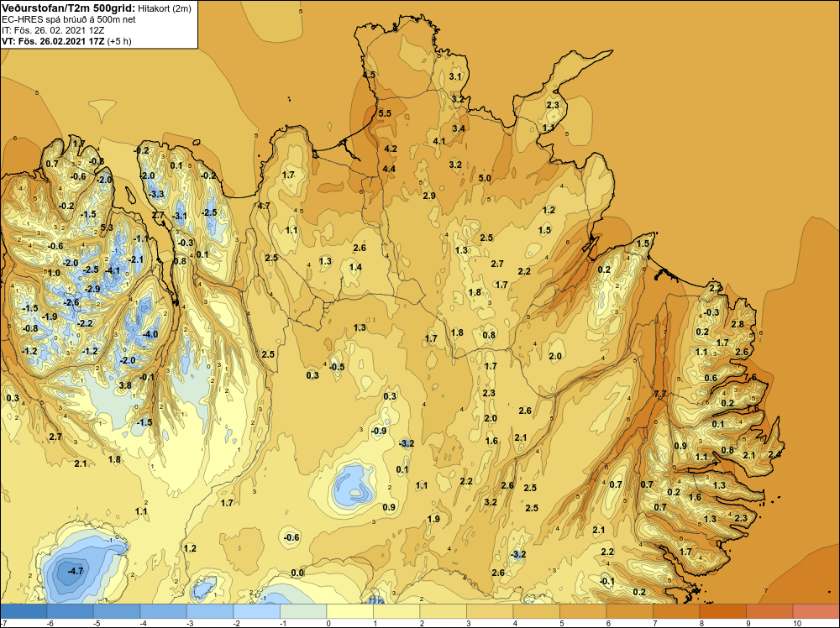Pick the pale swatch between -1 and 0
The image size is (840, 628).
pyautogui.click(x=303, y=611)
